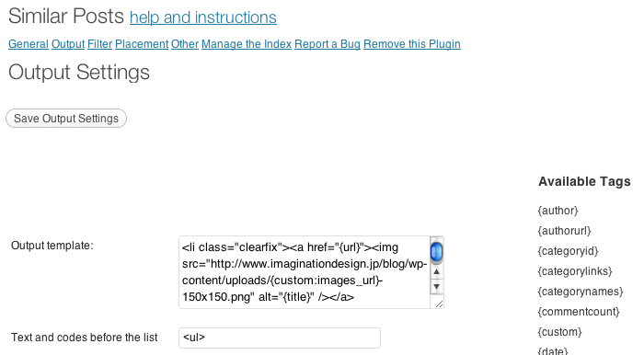Open the Placement settings tab
Screen dimensions: 644x355
click(x=142, y=44)
